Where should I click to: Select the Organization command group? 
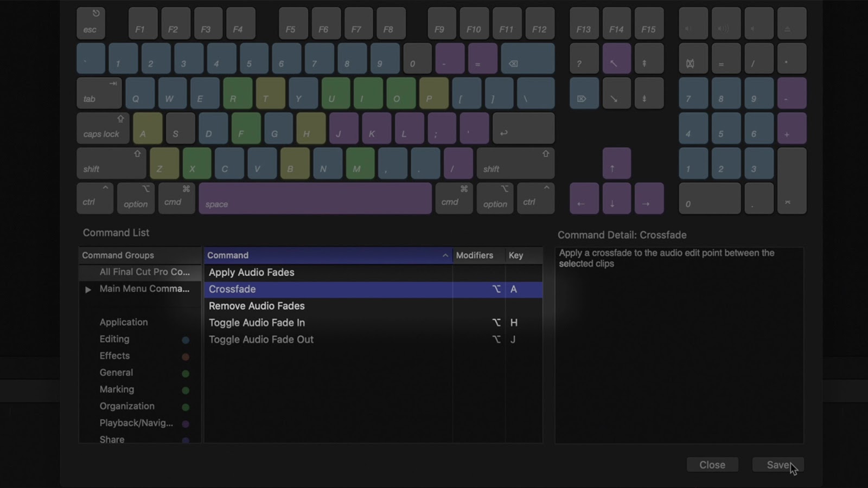tap(127, 406)
